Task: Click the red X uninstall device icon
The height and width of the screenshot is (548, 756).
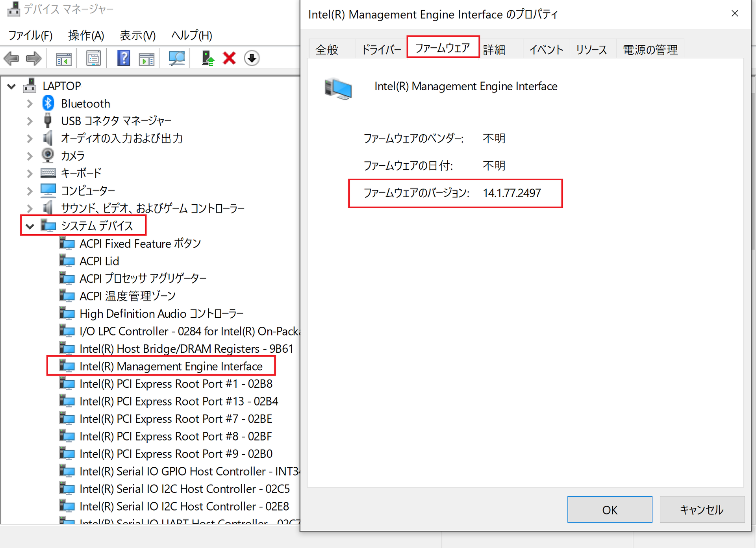Action: 229,59
